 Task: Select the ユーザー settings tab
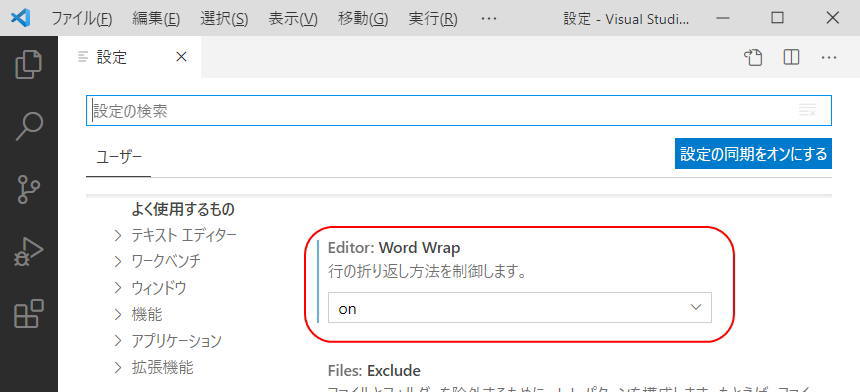[119, 157]
